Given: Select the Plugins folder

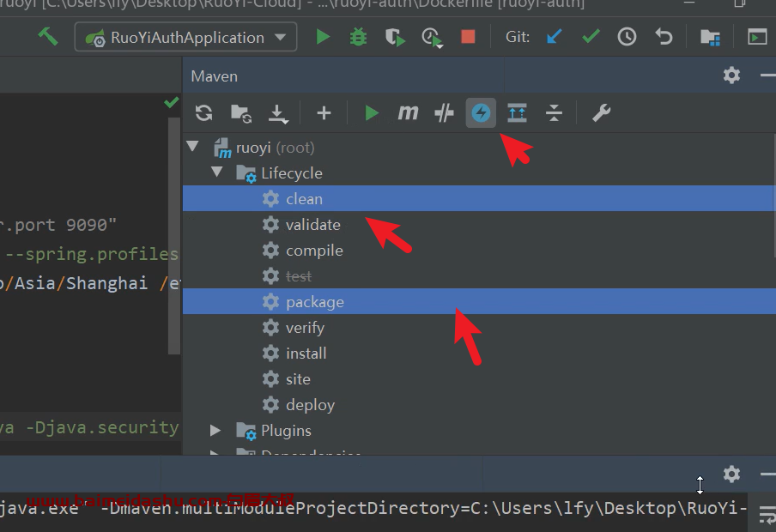Looking at the screenshot, I should [286, 431].
